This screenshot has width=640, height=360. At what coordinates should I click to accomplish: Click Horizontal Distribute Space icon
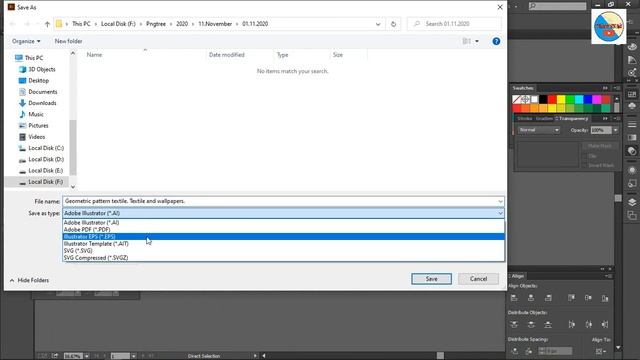pos(529,351)
